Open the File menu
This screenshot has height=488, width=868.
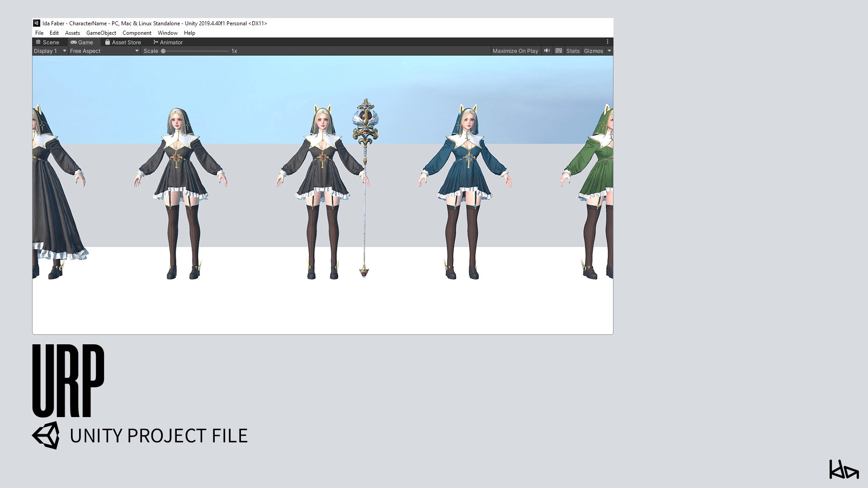[x=39, y=33]
